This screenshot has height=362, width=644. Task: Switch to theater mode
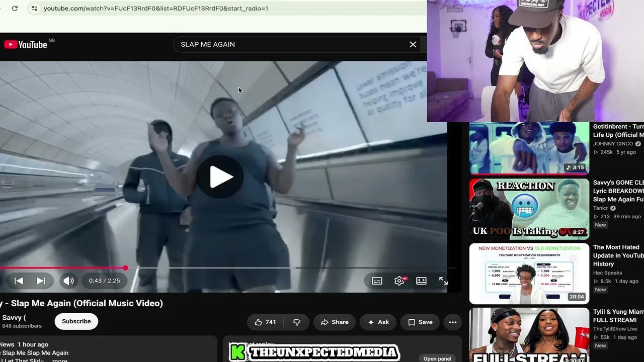tap(422, 281)
